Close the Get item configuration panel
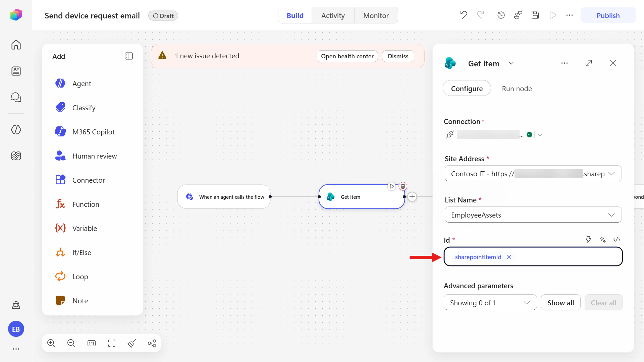The width and height of the screenshot is (644, 362). click(x=613, y=63)
